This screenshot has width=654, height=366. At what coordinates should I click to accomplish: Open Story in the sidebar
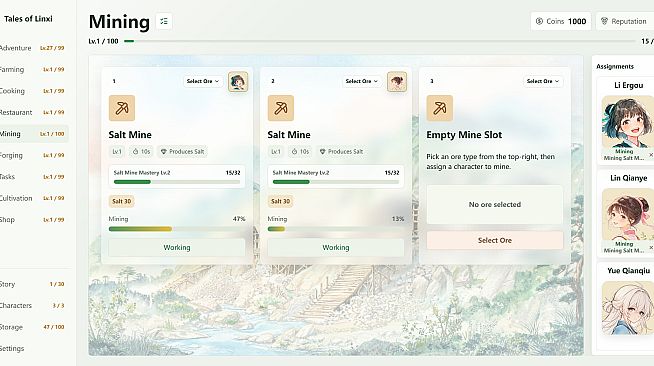point(33,284)
